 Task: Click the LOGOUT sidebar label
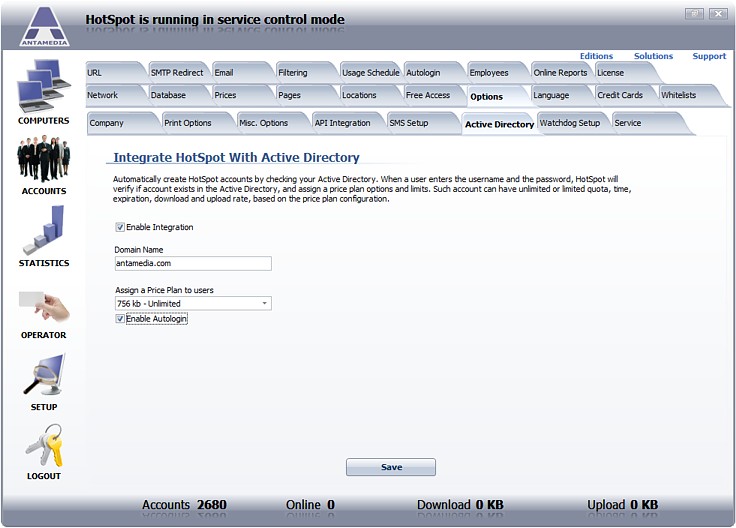[44, 476]
